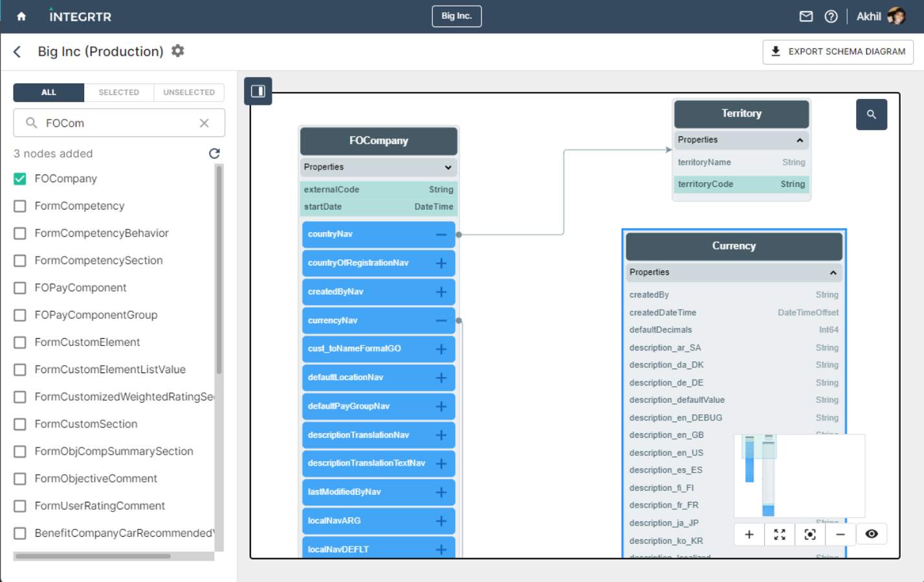The width and height of the screenshot is (924, 582).
Task: Open the help question mark icon
Action: click(831, 17)
